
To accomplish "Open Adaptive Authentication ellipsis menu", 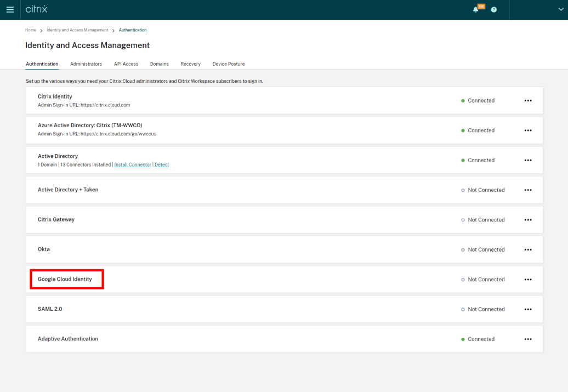I will click(x=528, y=339).
